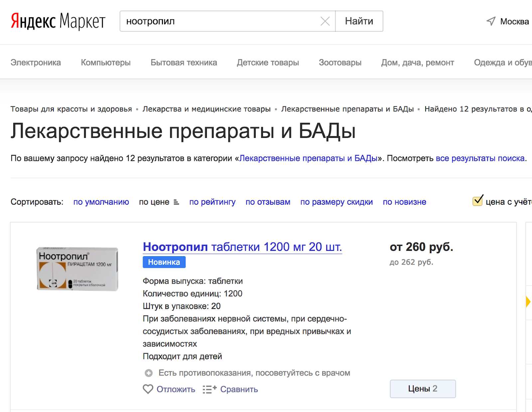Click the Количество единиц: 1200 line
The image size is (532, 412).
[193, 294]
